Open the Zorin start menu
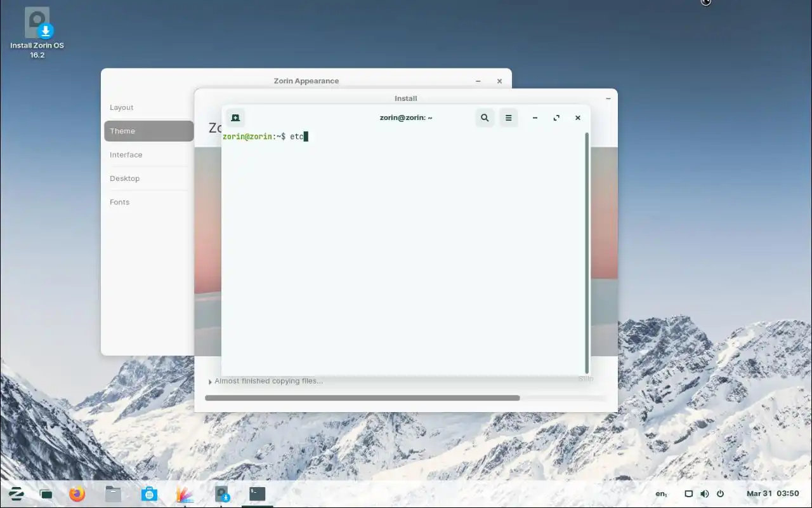Viewport: 812px width, 508px height. 16,493
